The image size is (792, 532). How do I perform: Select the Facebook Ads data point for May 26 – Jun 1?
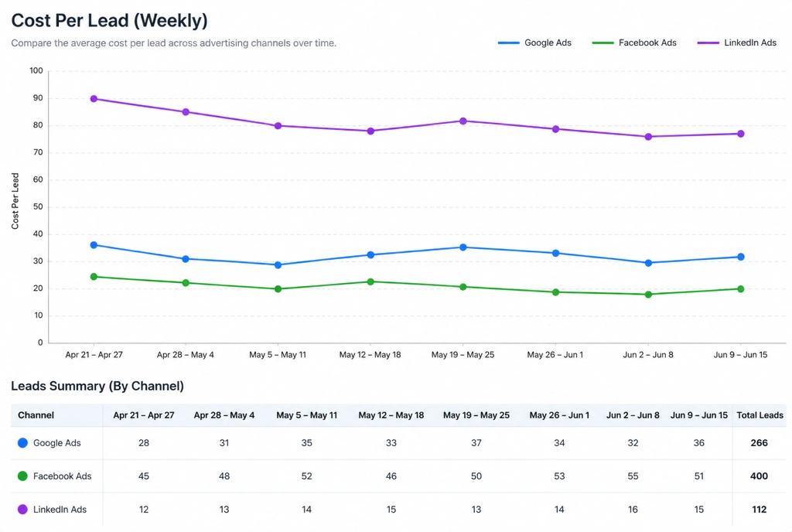[555, 292]
